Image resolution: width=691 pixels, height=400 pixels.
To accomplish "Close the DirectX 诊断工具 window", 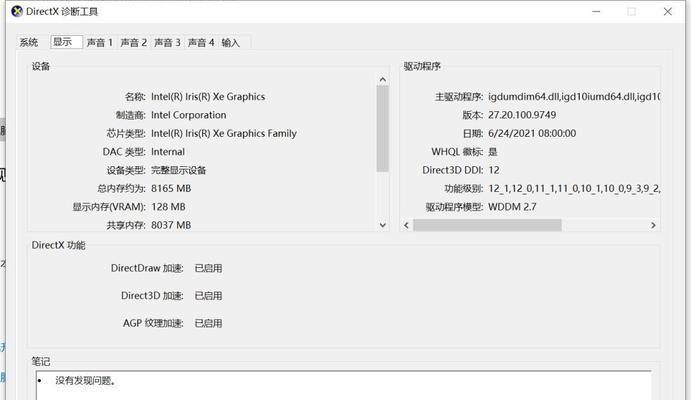I will click(668, 11).
